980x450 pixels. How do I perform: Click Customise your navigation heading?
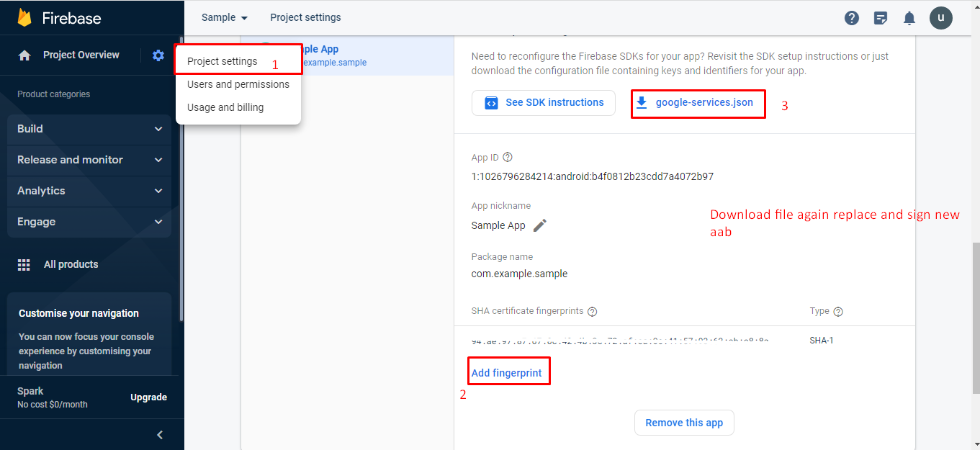click(79, 313)
